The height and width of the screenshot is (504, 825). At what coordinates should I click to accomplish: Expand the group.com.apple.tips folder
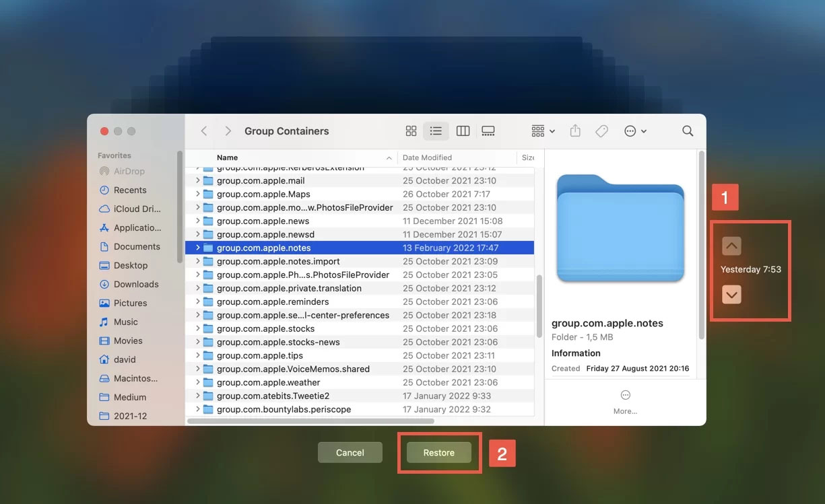tap(198, 356)
